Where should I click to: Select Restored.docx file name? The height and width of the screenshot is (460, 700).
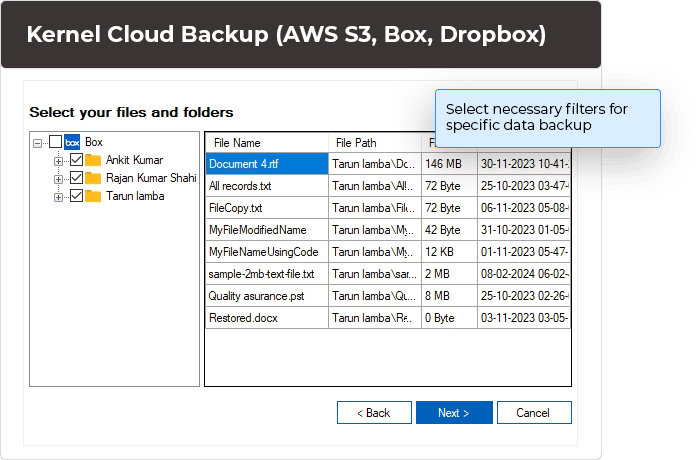click(x=243, y=318)
